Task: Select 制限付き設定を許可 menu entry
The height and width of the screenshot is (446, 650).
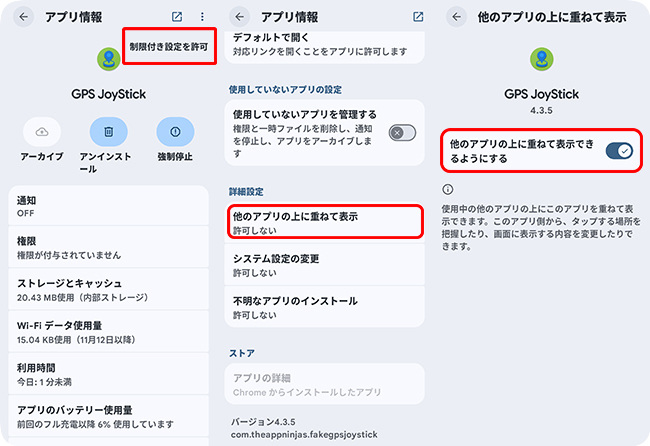Action: pyautogui.click(x=169, y=46)
